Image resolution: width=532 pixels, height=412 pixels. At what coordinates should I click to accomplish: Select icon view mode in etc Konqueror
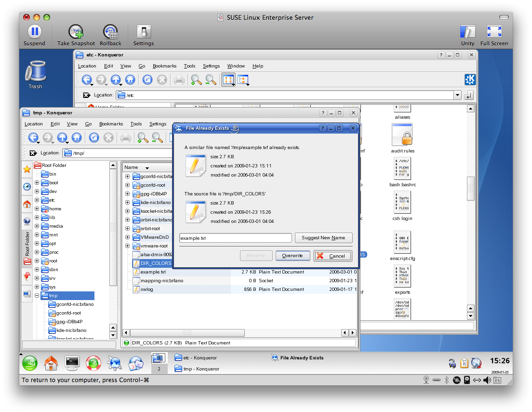pyautogui.click(x=228, y=80)
